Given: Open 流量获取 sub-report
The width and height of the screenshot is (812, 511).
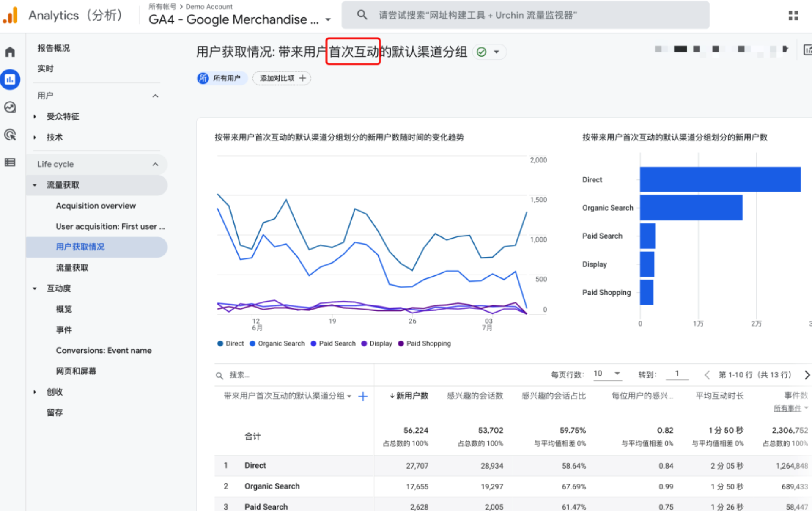Looking at the screenshot, I should [72, 268].
